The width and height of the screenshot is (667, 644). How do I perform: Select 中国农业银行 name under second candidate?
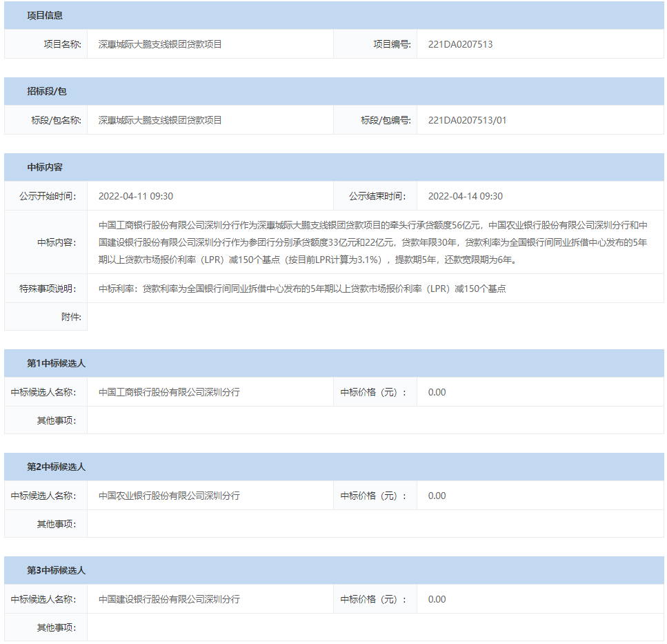(x=169, y=496)
